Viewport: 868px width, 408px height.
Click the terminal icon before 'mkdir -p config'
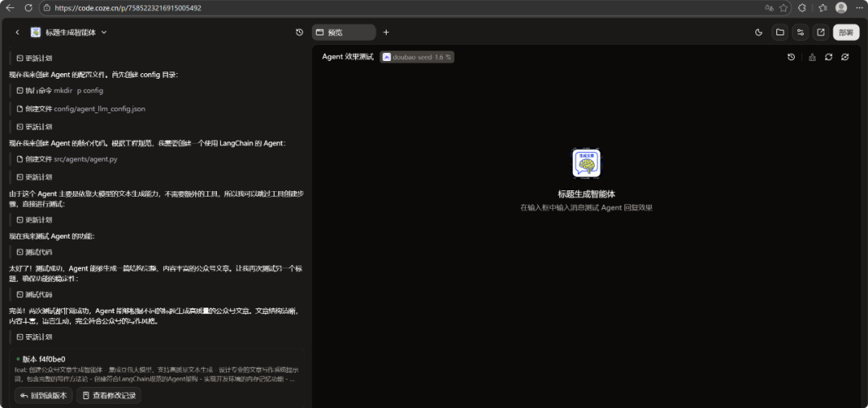pyautogui.click(x=20, y=91)
